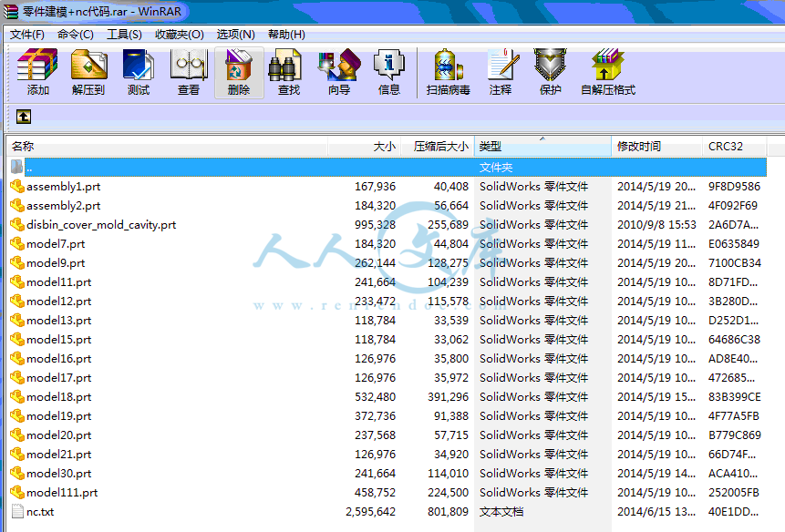Click the file icon of model18.prt
Image resolution: width=785 pixels, height=532 pixels.
click(x=17, y=397)
